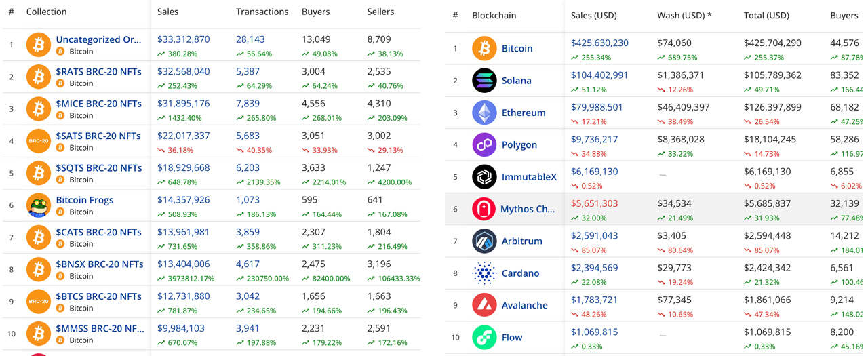Open the Uncategorized Ordinals collection link

(x=98, y=39)
